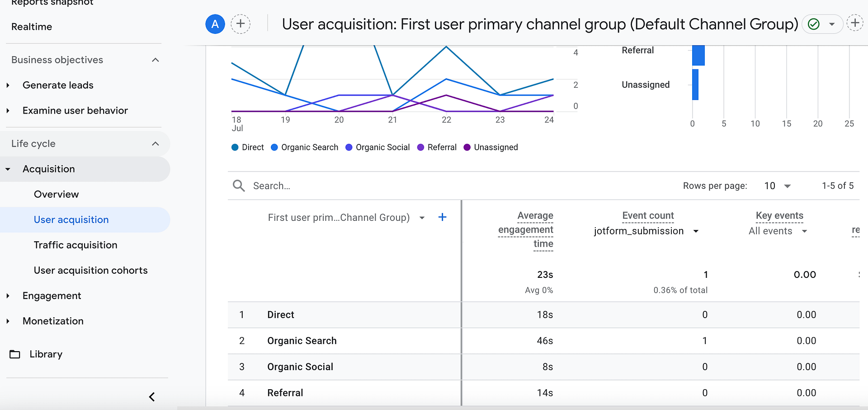Click the Organic Social legend color dot
The image size is (868, 410).
coord(348,147)
